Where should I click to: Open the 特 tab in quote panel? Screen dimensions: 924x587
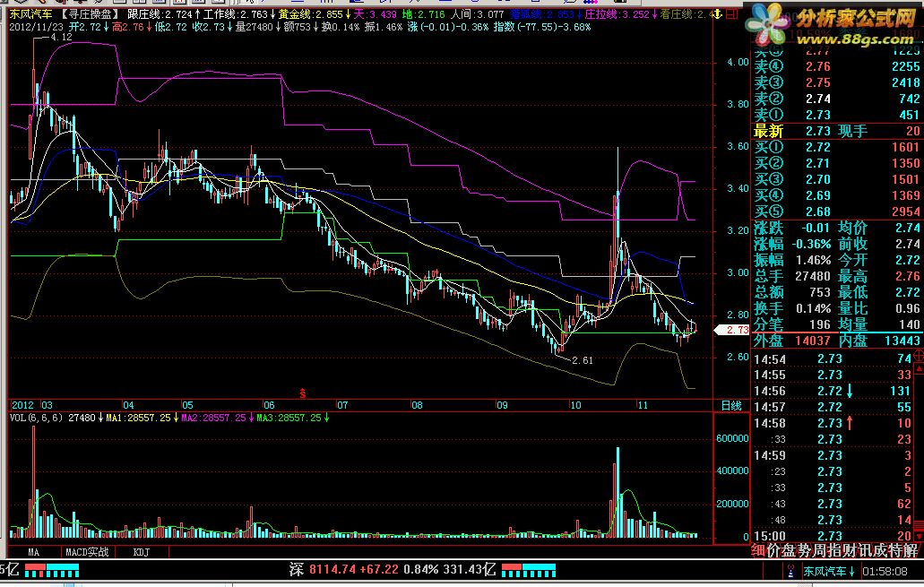coord(896,550)
